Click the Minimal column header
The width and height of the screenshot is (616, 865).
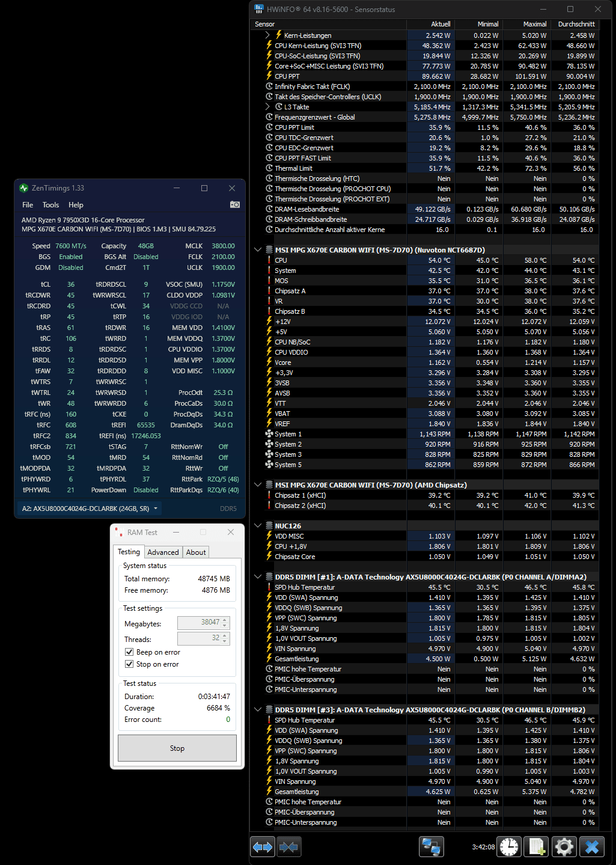coord(478,24)
